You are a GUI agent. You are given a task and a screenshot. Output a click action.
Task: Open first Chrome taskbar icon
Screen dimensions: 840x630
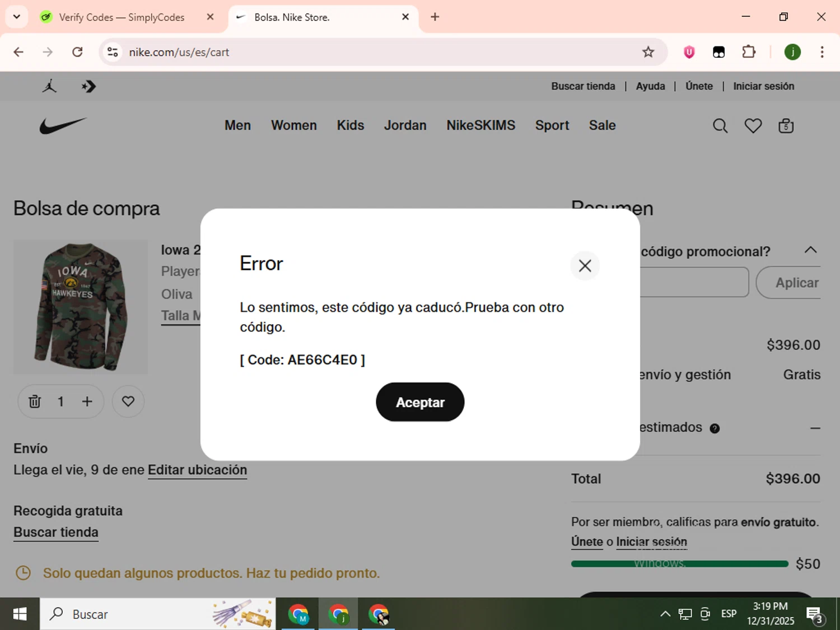coord(298,614)
